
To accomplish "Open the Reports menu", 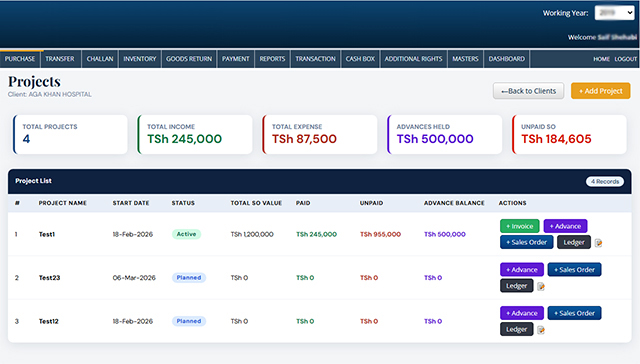I will (x=272, y=59).
